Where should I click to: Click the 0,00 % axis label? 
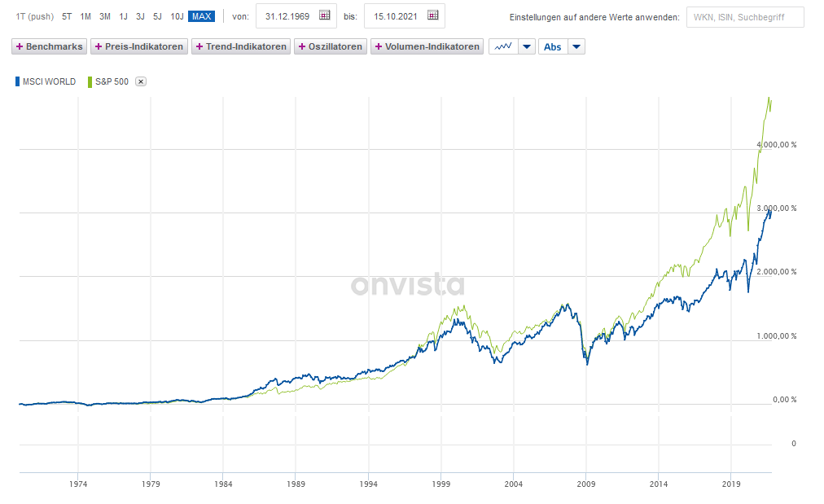[x=785, y=400]
